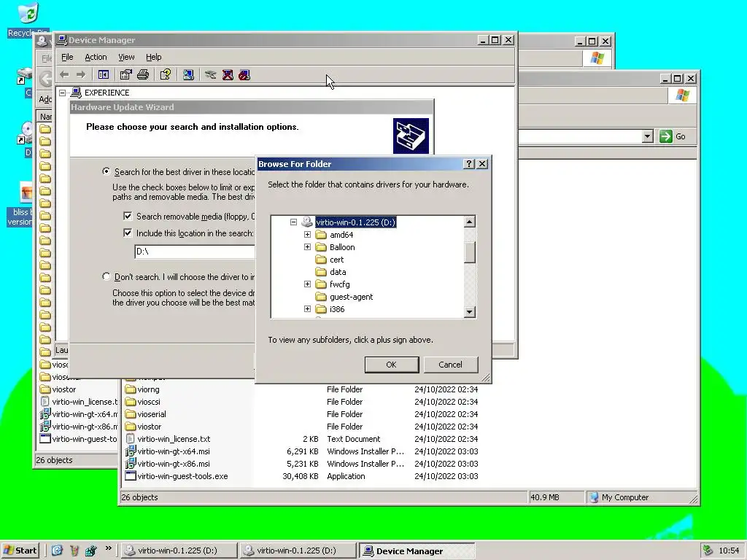Screen dimensions: 747x560
Task: Click the Back arrow in Device Manager toolbar
Action: click(64, 75)
